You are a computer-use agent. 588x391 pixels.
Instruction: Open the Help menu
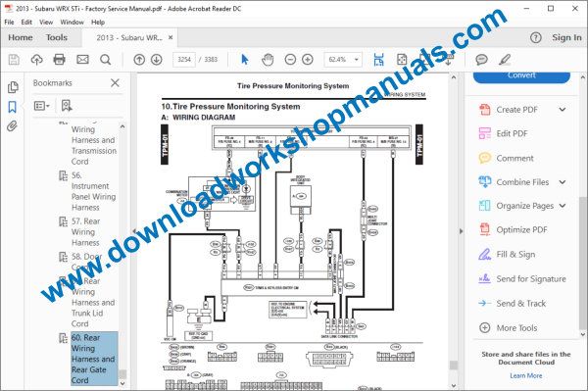click(x=98, y=23)
